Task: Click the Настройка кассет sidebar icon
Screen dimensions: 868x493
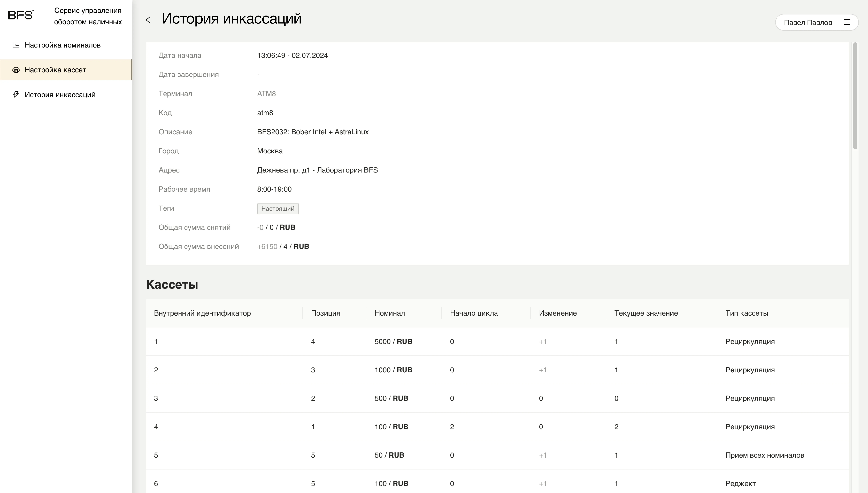Action: 16,70
